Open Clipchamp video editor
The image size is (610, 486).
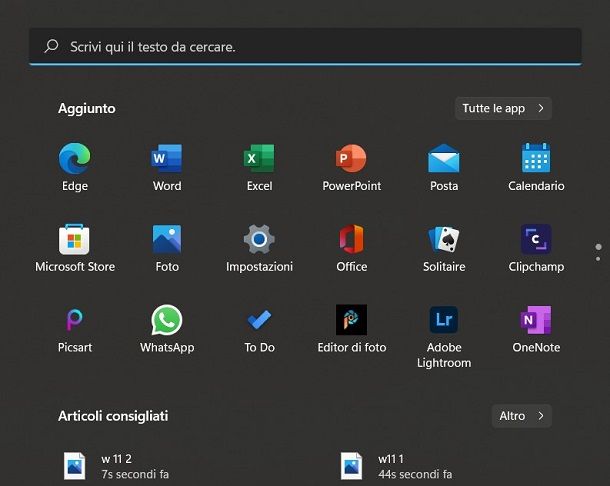tap(536, 248)
